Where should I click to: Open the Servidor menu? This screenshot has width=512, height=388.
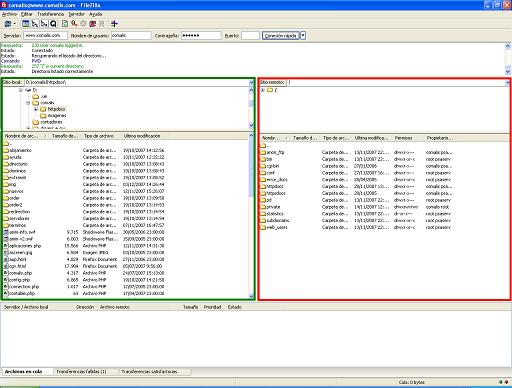point(76,14)
